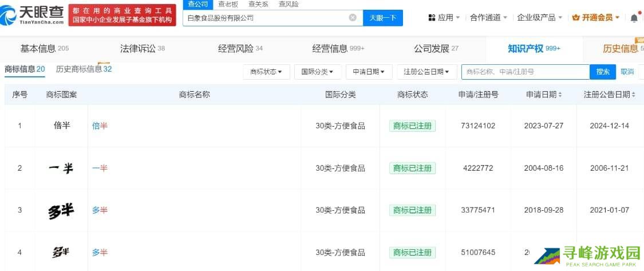Click announcement date 2021-01-07
The height and width of the screenshot is (271, 644).
tap(610, 210)
